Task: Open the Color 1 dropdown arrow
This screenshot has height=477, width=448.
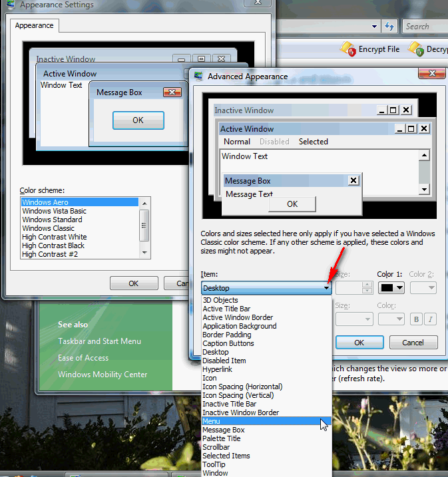Action: point(399,287)
